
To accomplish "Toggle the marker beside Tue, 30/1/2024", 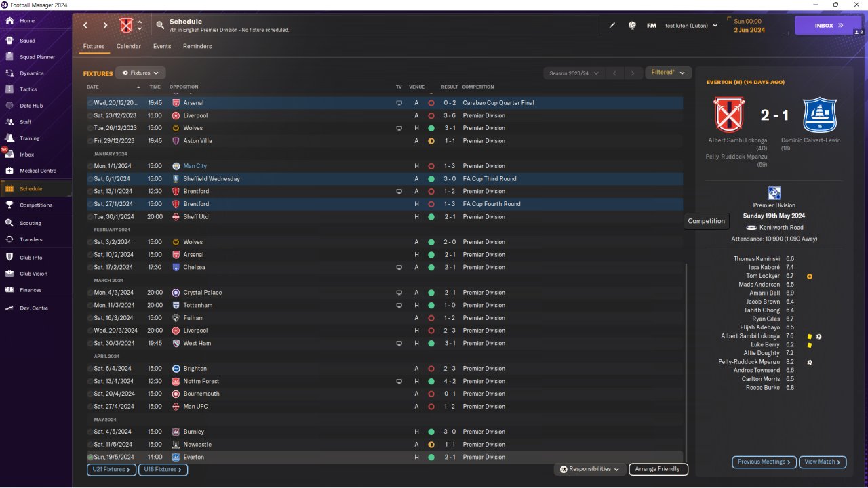I will point(90,217).
